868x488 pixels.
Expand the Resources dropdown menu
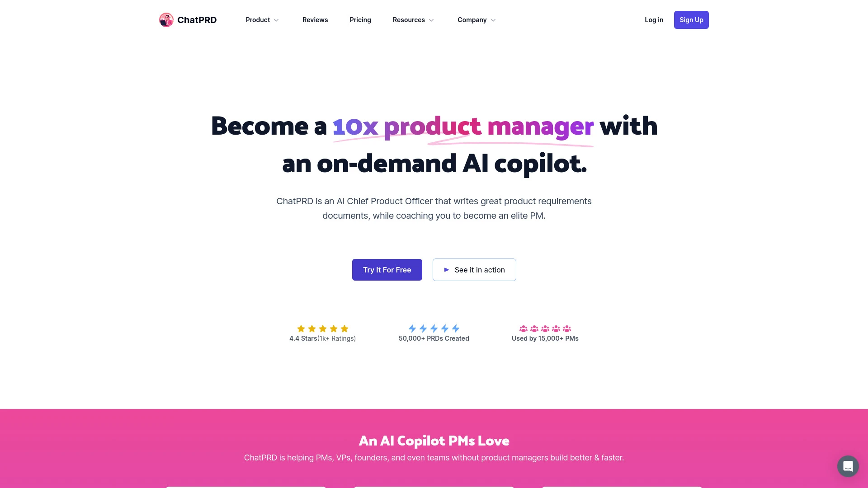tap(414, 20)
